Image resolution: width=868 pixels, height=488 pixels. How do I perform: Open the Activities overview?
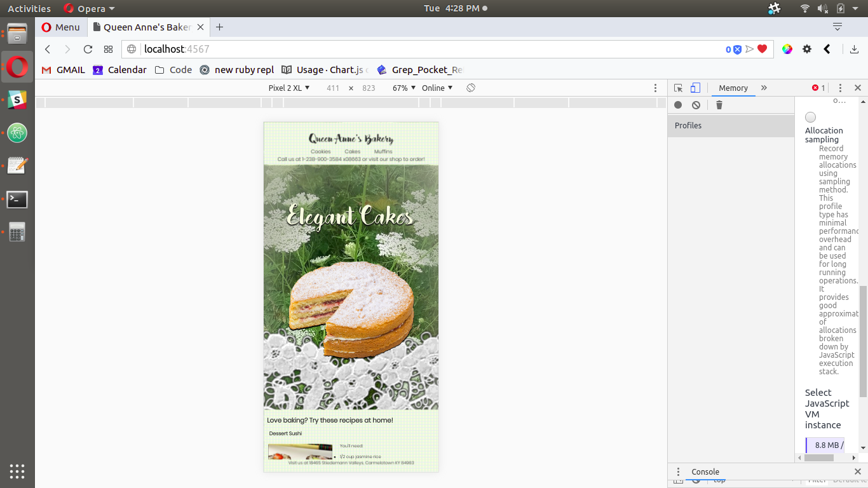point(29,8)
